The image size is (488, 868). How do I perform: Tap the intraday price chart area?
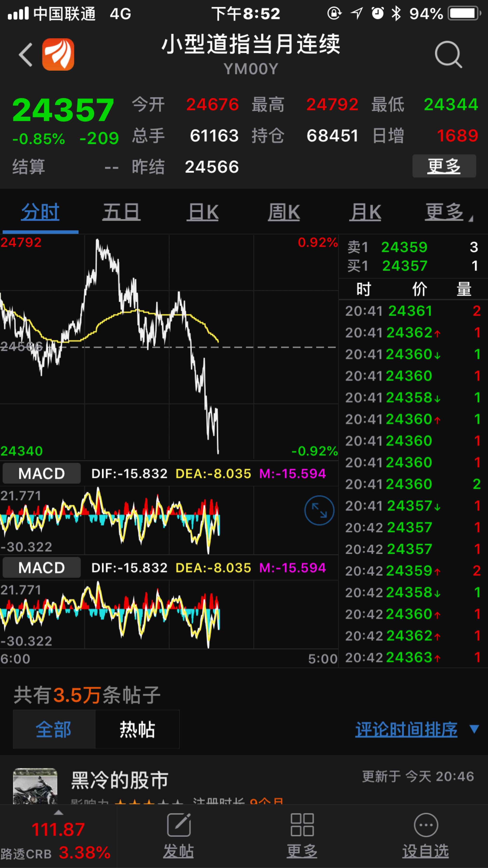[x=168, y=347]
